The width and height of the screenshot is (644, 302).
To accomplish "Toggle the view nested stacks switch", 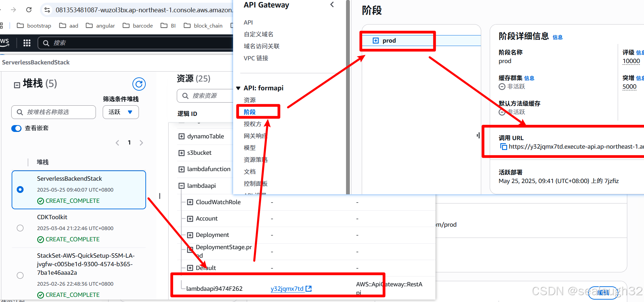I will (16, 128).
